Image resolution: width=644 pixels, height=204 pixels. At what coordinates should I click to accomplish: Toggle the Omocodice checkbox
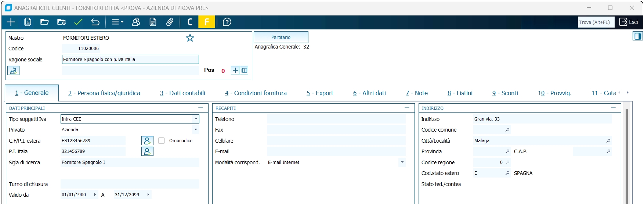(x=161, y=140)
